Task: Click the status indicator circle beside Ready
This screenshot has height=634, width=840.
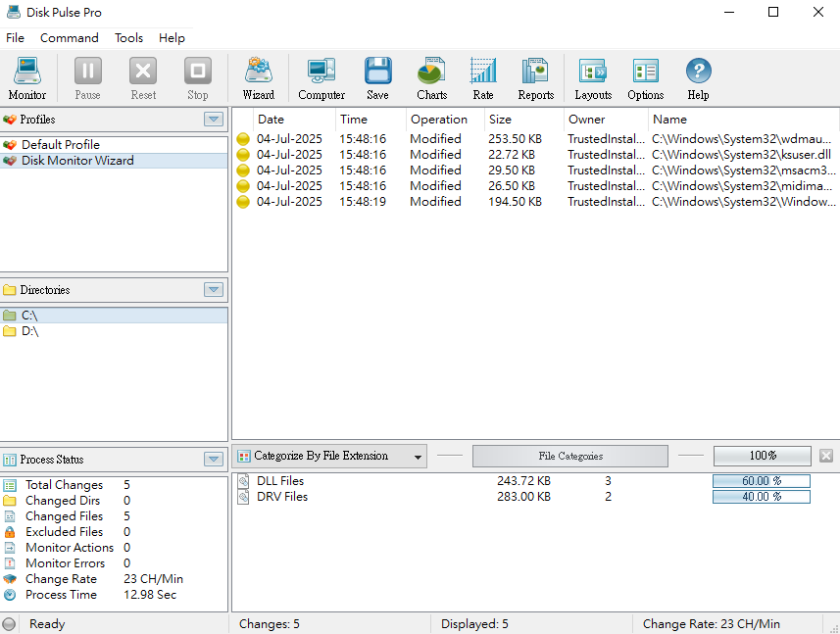Action: coord(9,624)
